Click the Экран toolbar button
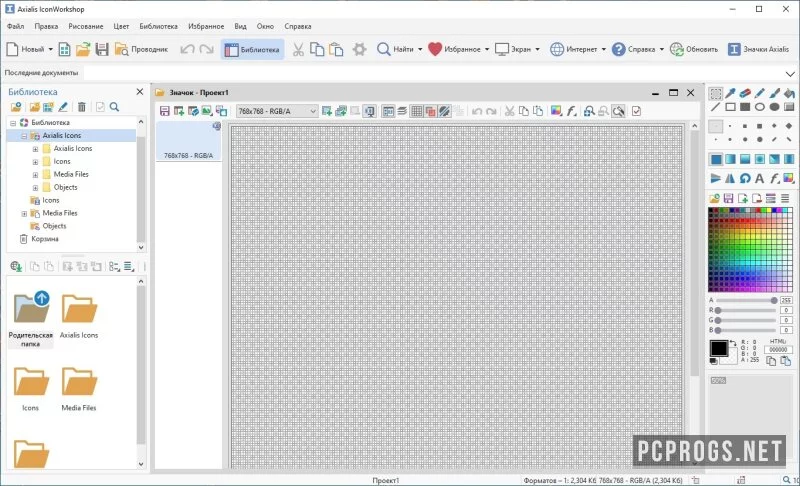The width and height of the screenshot is (800, 486). (513, 49)
